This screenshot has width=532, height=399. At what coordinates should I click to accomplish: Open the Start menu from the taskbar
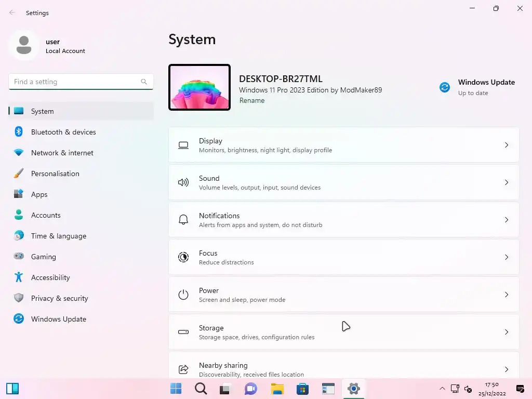176,389
